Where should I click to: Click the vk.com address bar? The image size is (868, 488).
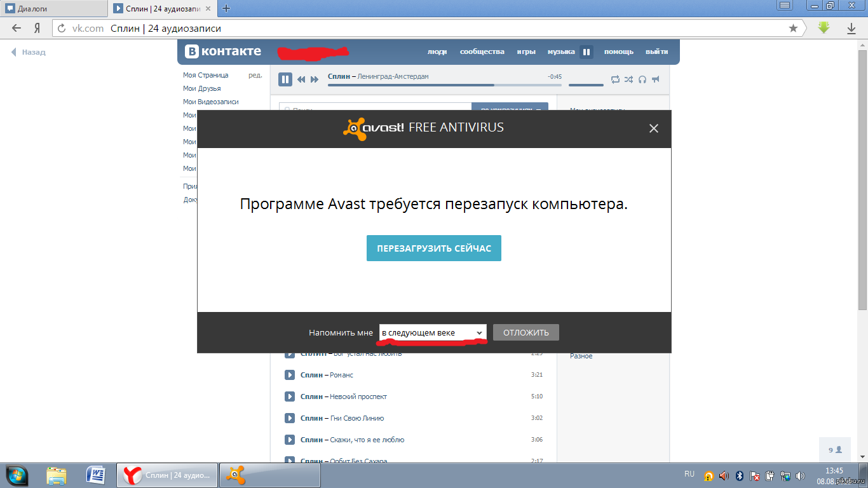point(428,29)
